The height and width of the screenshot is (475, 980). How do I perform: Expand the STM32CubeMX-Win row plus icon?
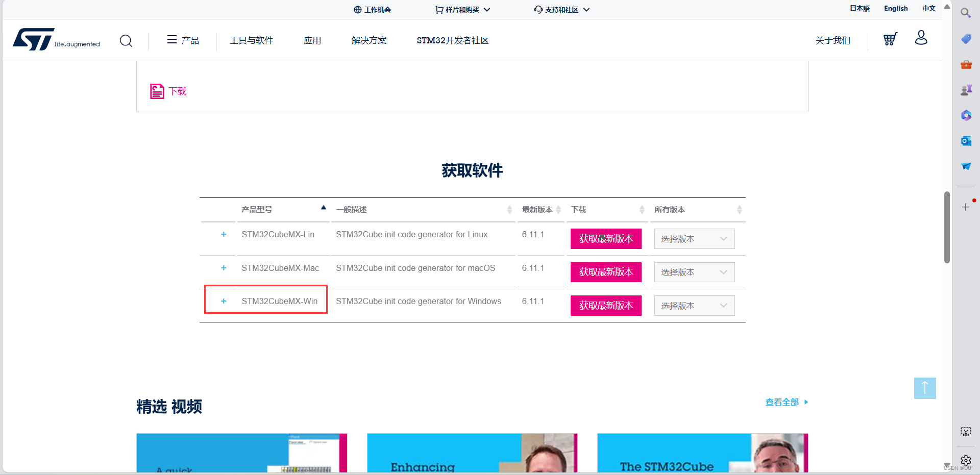[x=224, y=301]
